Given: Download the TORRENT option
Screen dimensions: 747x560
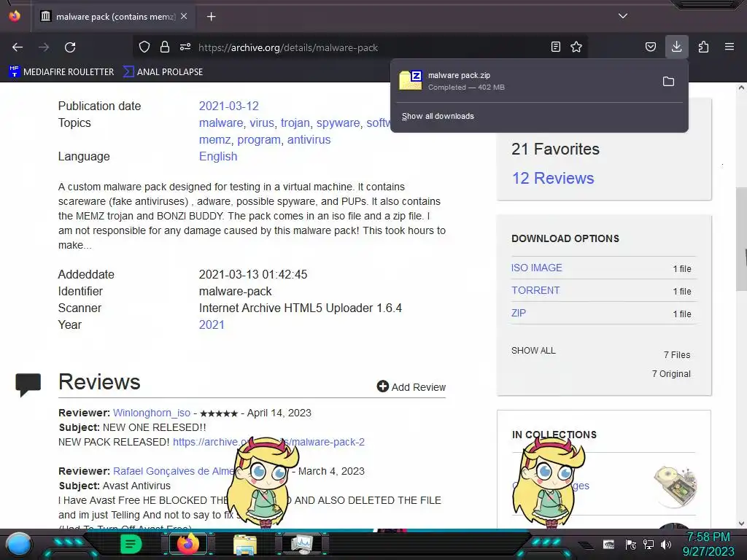Looking at the screenshot, I should coord(535,290).
